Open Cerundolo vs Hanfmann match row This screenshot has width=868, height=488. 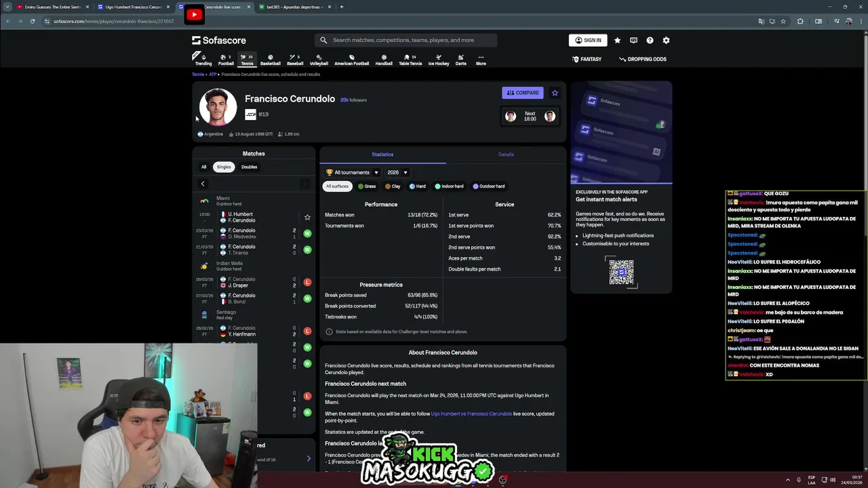click(254, 331)
